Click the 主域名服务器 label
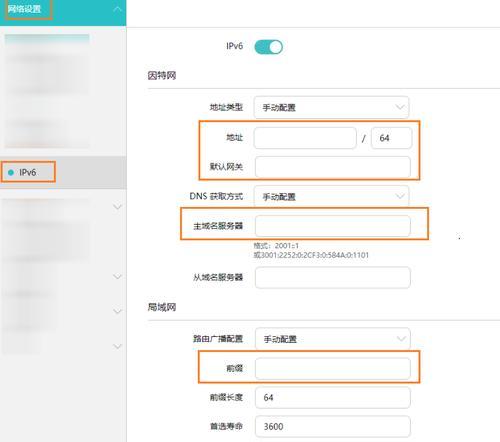Viewport: 500px width, 442px height. coord(218,226)
